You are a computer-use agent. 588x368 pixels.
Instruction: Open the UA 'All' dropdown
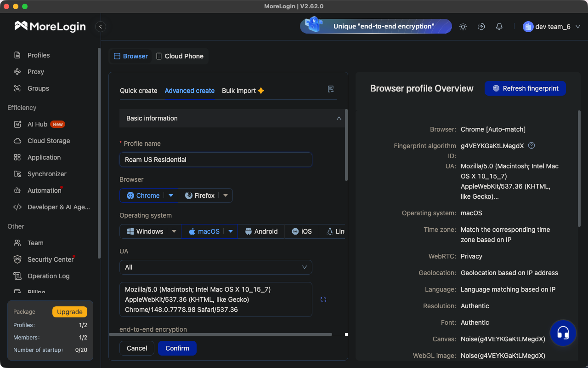216,267
